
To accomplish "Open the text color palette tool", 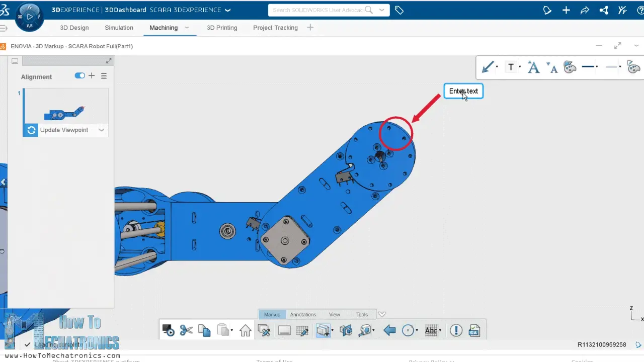I will [570, 66].
